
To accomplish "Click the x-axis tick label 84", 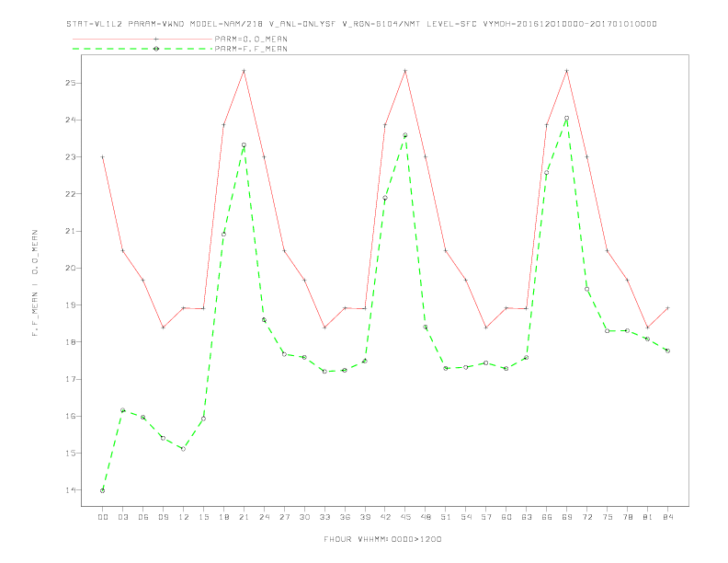I will pyautogui.click(x=667, y=517).
